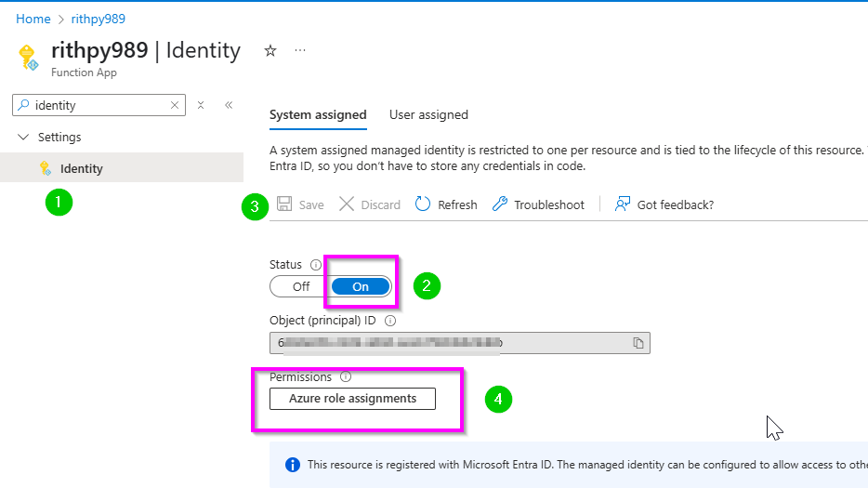This screenshot has height=501, width=868.
Task: Click the Status label text
Action: 285,265
